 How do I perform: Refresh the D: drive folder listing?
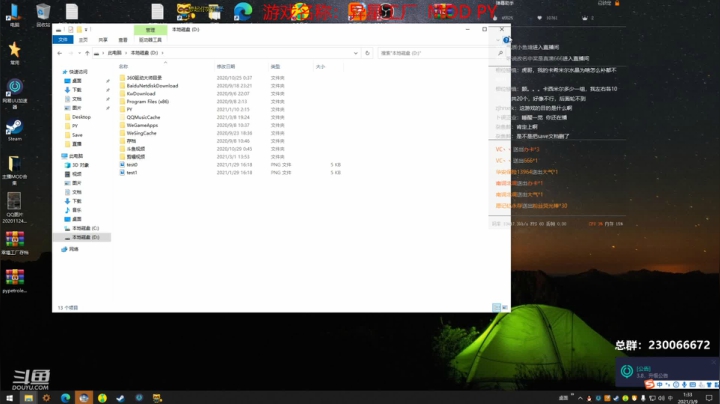(367, 53)
